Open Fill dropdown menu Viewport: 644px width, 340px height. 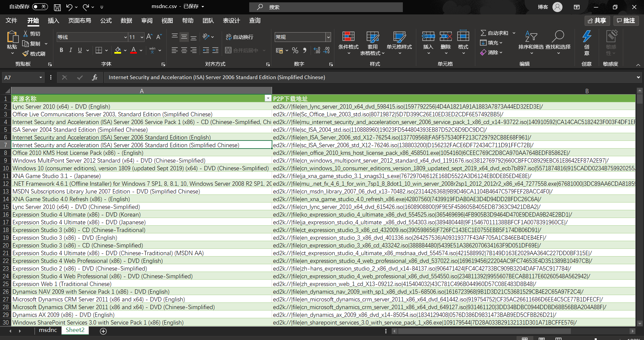tap(491, 43)
